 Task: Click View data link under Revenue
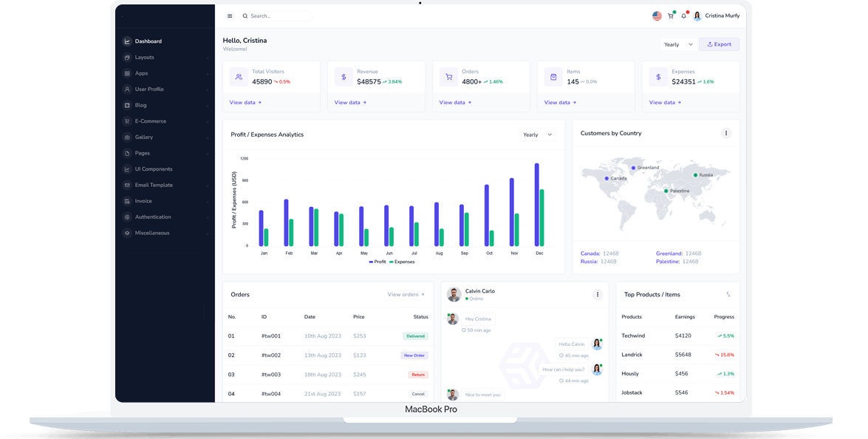(349, 103)
